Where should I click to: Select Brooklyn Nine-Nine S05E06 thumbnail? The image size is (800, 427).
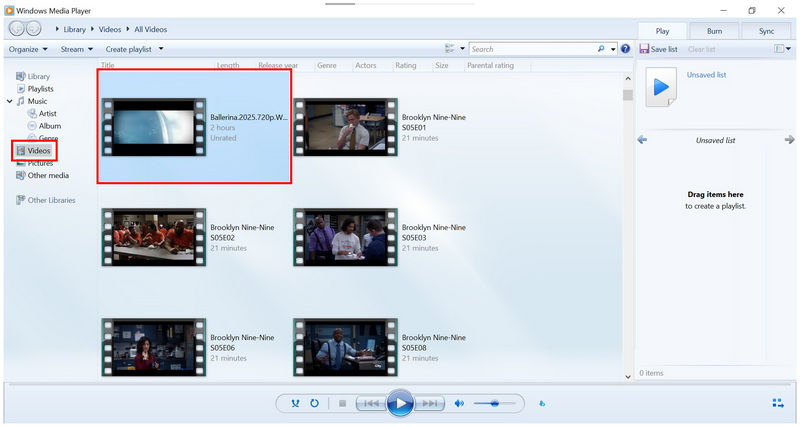coord(154,347)
